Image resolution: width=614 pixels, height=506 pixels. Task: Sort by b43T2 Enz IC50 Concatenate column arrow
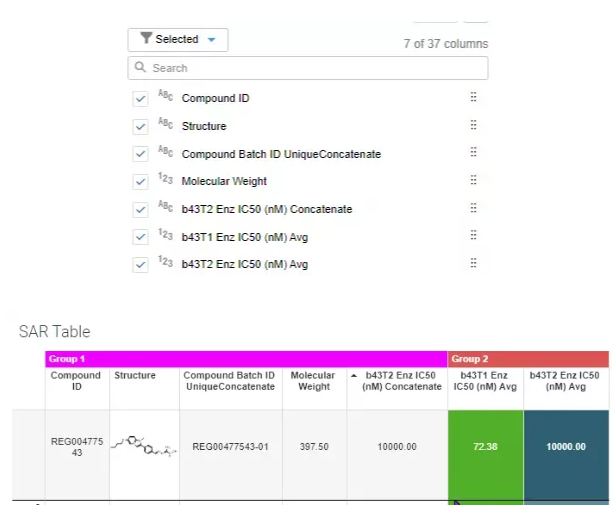click(x=353, y=375)
